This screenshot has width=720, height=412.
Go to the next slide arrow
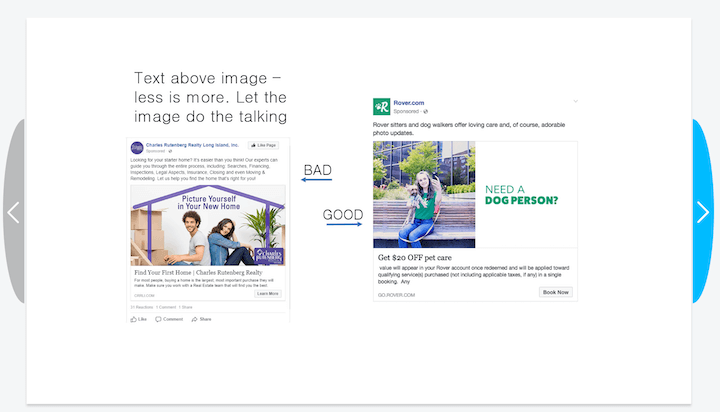(702, 212)
